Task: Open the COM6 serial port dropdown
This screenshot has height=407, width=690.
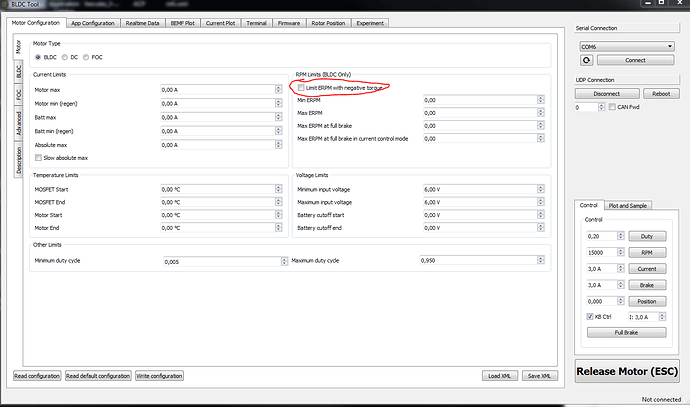Action: pyautogui.click(x=627, y=45)
